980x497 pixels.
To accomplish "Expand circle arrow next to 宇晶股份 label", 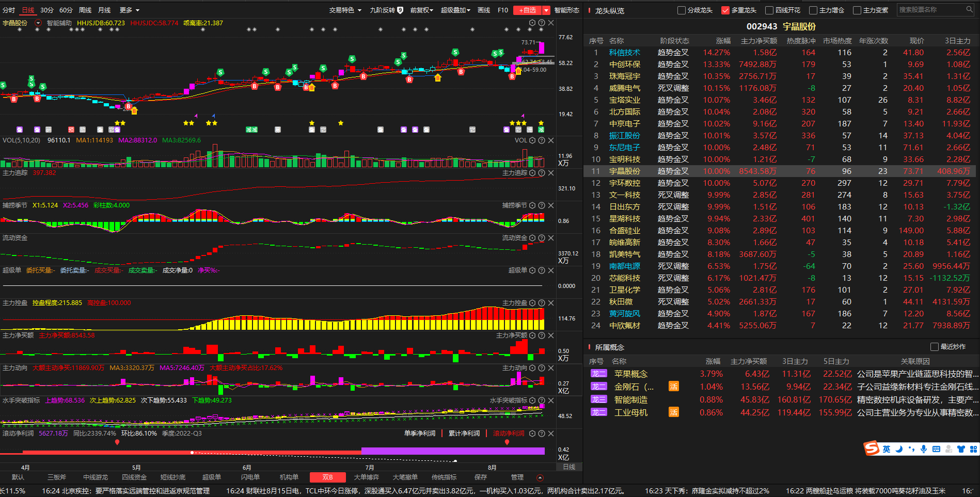I will coord(38,23).
